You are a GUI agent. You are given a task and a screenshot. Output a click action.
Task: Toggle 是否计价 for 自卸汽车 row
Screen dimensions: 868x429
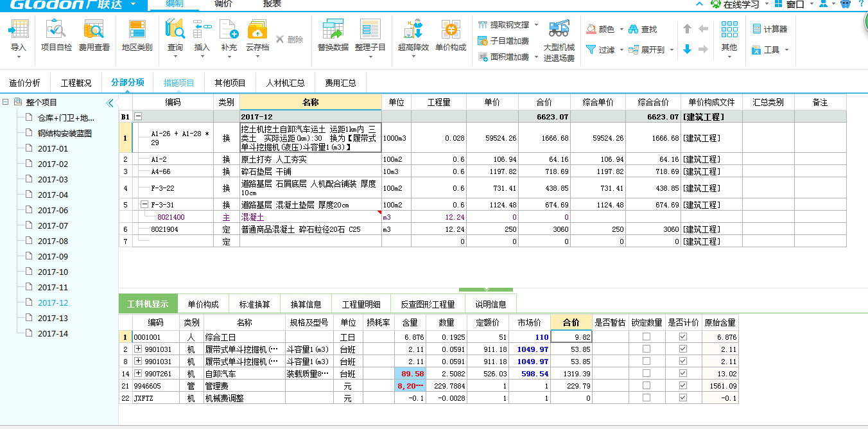(x=683, y=373)
